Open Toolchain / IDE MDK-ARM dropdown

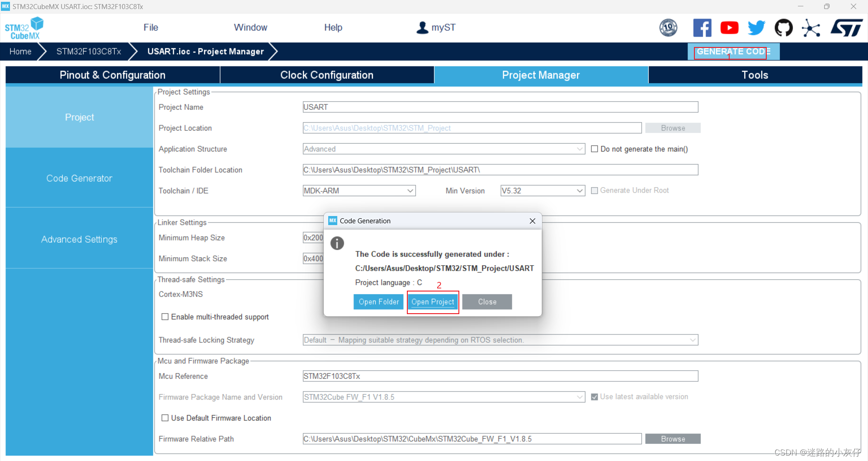[359, 191]
